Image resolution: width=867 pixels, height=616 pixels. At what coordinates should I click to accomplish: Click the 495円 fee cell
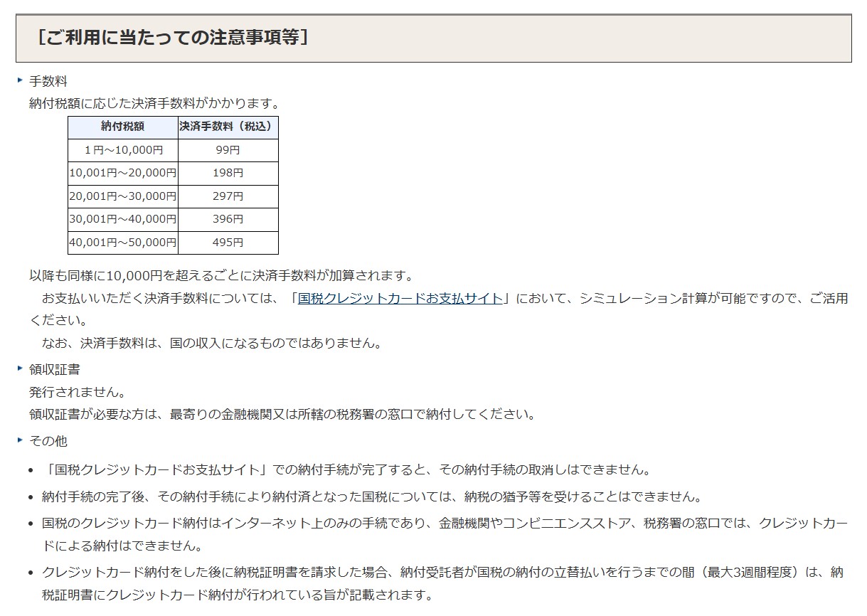tap(228, 243)
